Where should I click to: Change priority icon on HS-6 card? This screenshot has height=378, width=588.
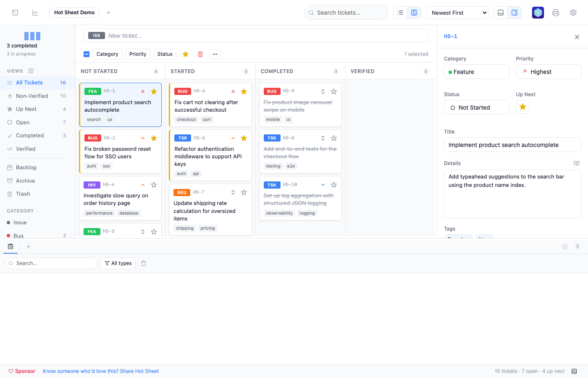(233, 92)
